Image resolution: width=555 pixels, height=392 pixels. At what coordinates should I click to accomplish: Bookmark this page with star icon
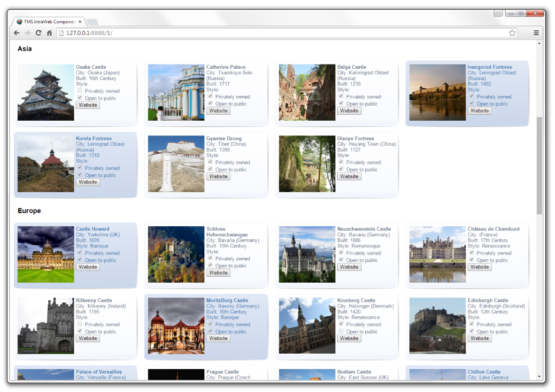coord(512,33)
